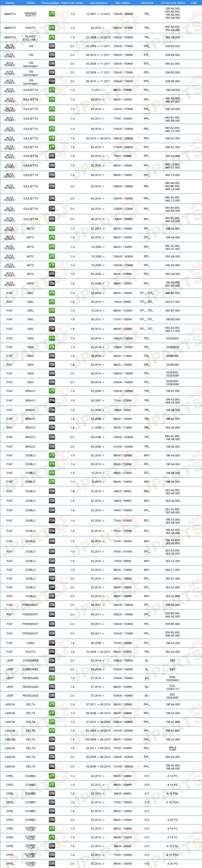Click petrol icon in Abarth Grande Punto row

[52, 14]
